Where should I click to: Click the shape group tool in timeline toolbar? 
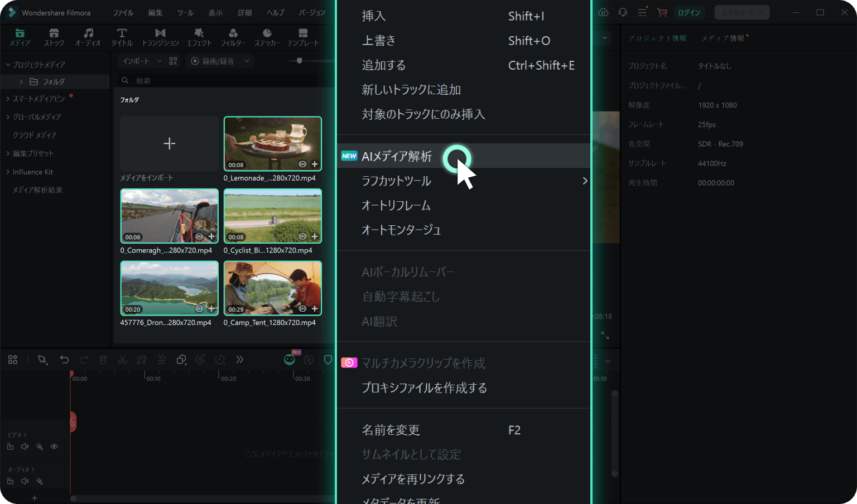click(181, 360)
